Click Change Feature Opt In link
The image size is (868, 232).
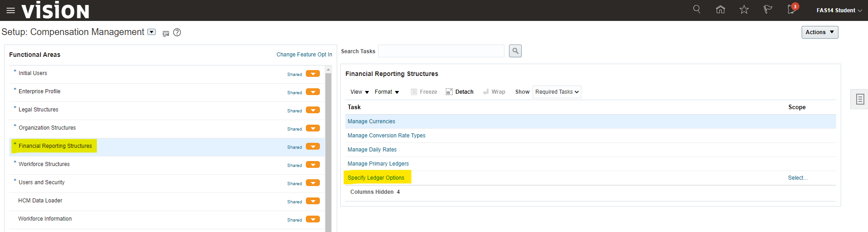[304, 55]
